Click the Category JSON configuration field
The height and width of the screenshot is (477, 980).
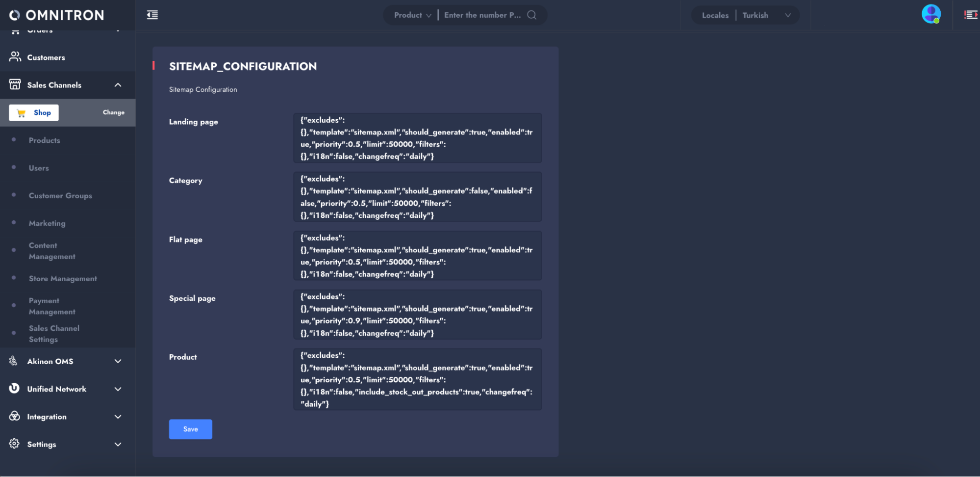[x=417, y=197]
